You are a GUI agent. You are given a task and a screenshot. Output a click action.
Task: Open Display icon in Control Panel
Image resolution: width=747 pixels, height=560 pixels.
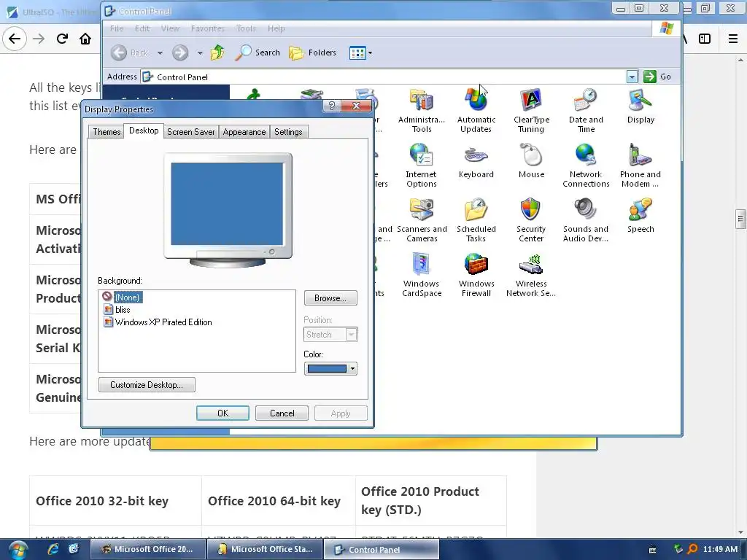640,106
